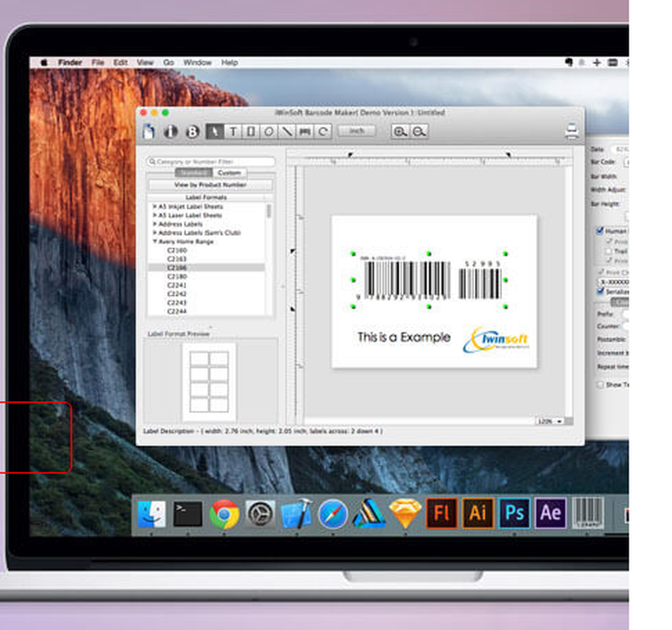Click the new document icon in the toolbar
The height and width of the screenshot is (630, 672).
coord(149,132)
